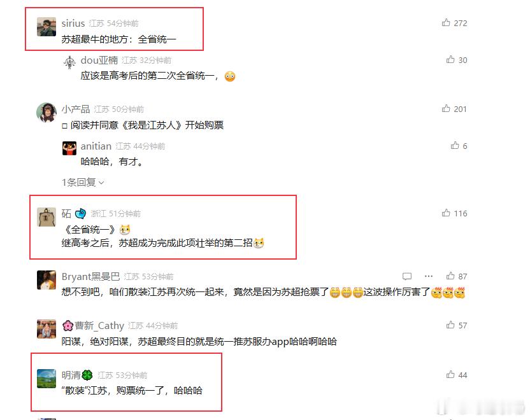Like 明清's comment with 44 likes

point(450,374)
